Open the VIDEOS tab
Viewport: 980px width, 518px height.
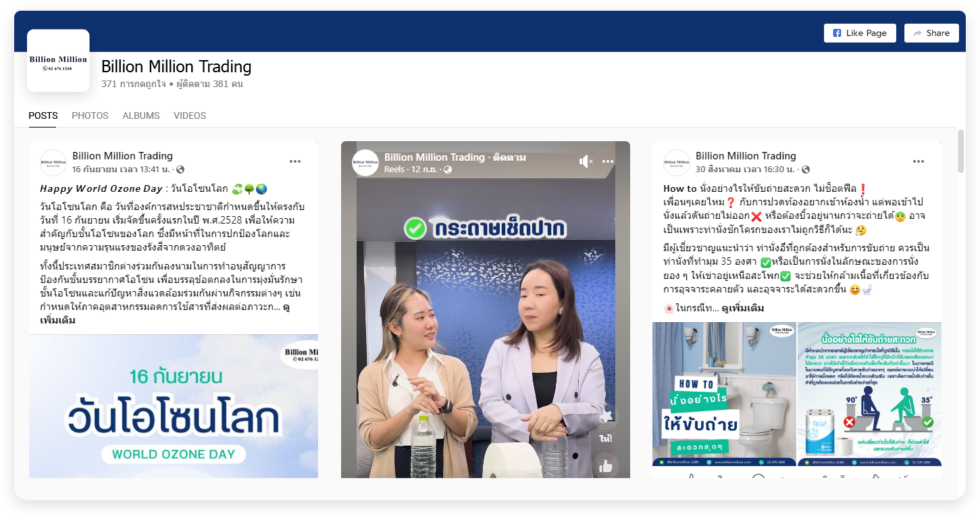190,115
